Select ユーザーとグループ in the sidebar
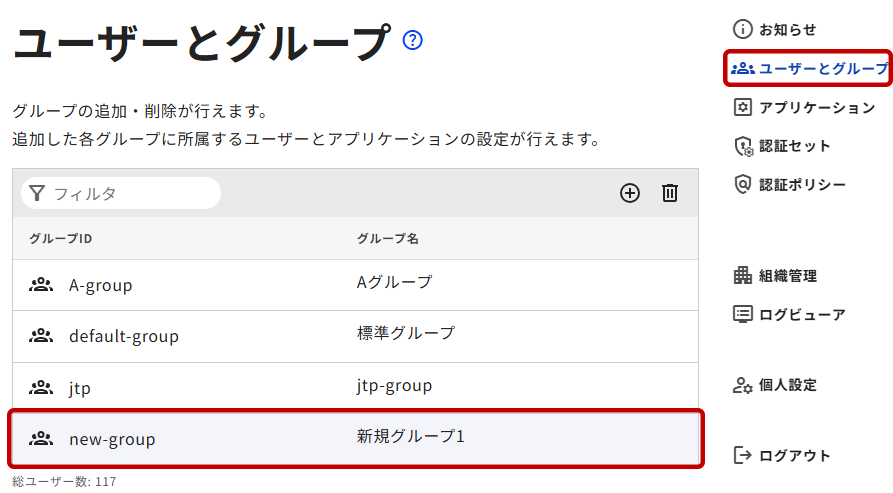This screenshot has width=893, height=493. click(x=810, y=69)
